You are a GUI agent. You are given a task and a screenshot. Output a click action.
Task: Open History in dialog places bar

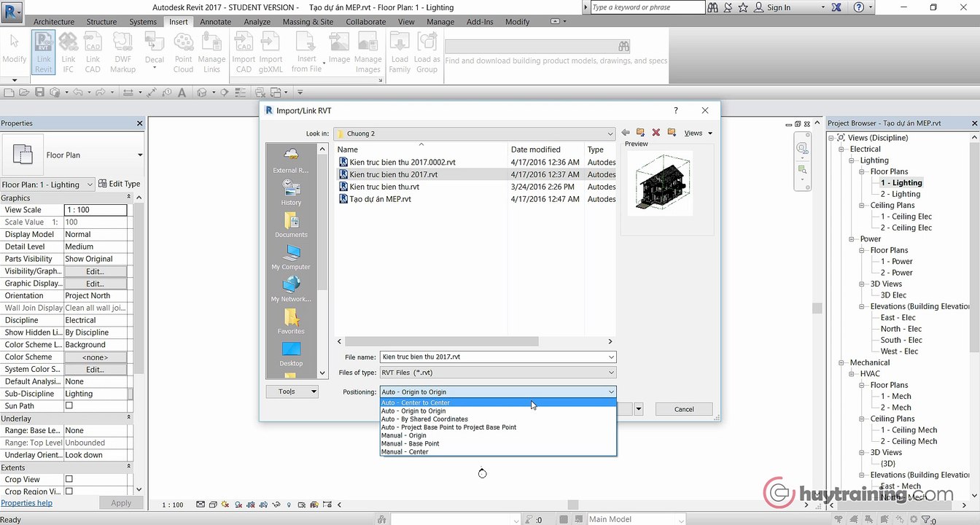tap(291, 192)
